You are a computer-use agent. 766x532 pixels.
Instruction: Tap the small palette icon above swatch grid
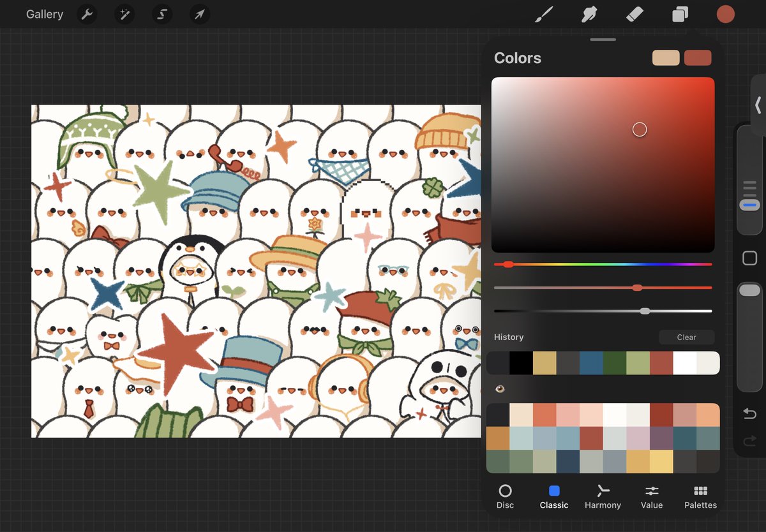pyautogui.click(x=500, y=388)
